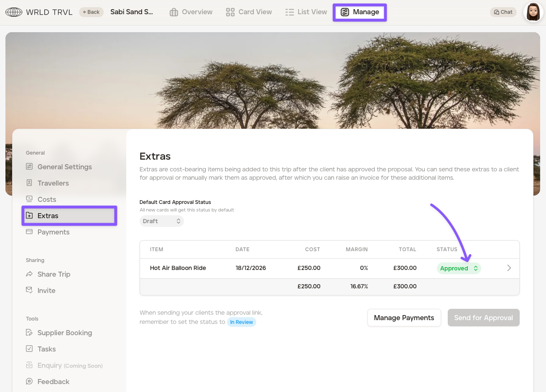The image size is (546, 392).
Task: Open the user profile avatar
Action: (533, 12)
